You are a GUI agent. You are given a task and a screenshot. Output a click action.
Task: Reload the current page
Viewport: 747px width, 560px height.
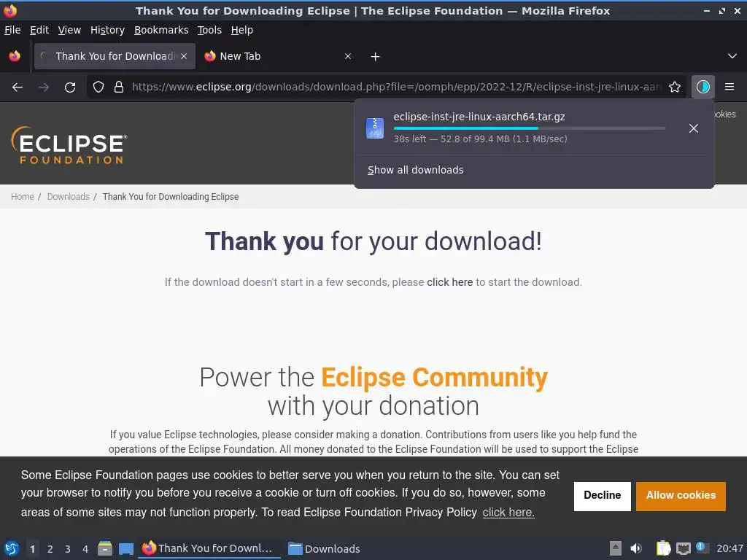70,87
